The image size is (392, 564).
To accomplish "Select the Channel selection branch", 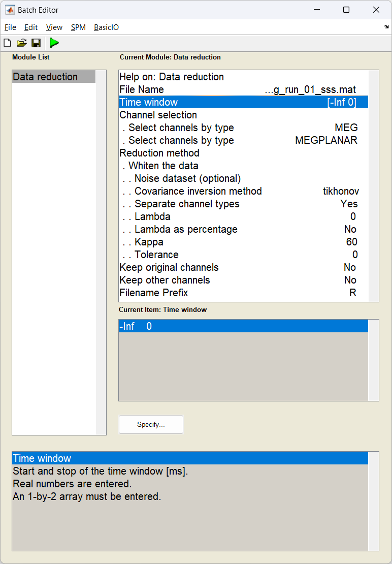I will pos(243,115).
